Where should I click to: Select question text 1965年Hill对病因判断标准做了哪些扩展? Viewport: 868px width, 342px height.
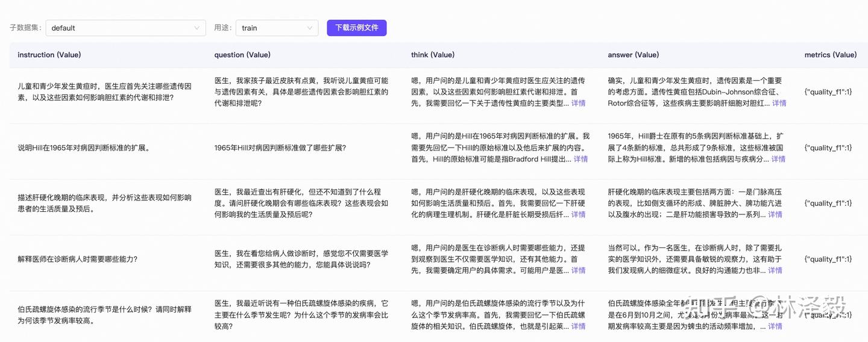(x=280, y=148)
